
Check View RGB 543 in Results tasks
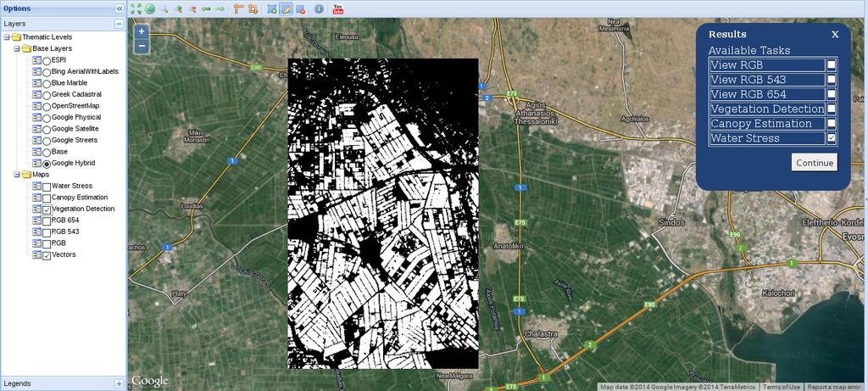click(x=832, y=79)
